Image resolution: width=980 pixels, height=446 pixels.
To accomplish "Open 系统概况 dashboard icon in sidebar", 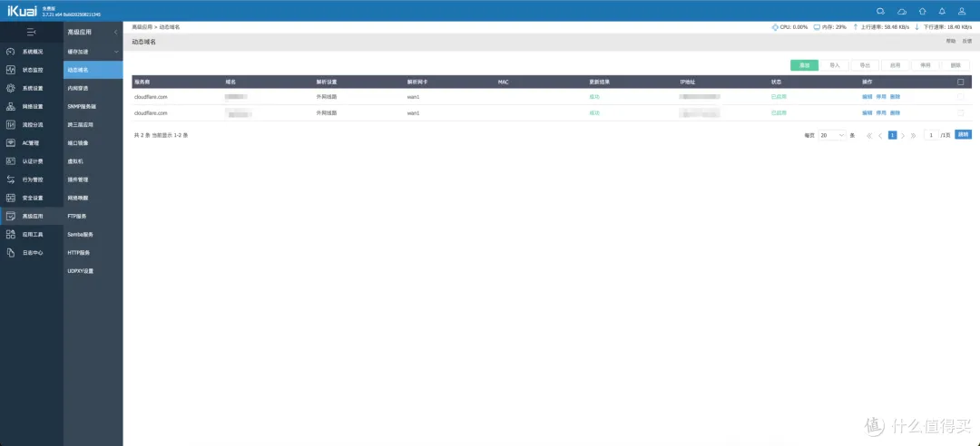I will pyautogui.click(x=11, y=52).
